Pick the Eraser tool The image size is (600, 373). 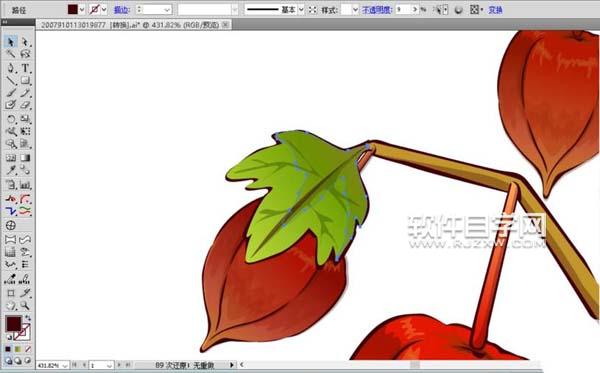click(x=25, y=105)
